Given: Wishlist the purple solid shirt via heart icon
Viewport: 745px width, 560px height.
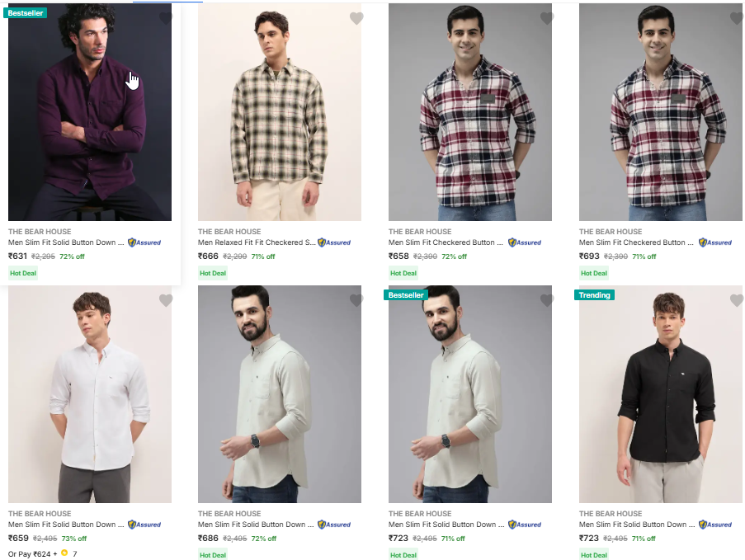Looking at the screenshot, I should pos(166,18).
